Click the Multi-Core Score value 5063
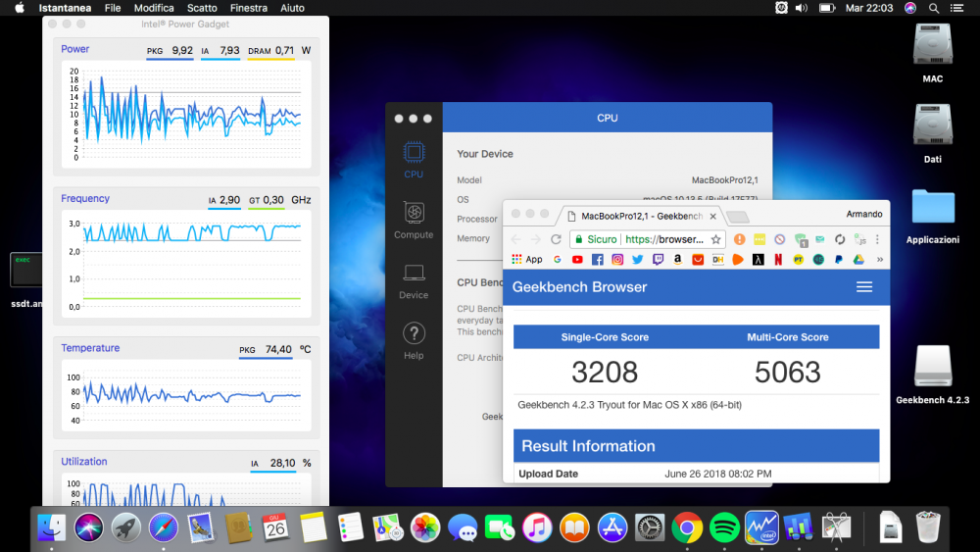This screenshot has width=980, height=552. (x=788, y=372)
